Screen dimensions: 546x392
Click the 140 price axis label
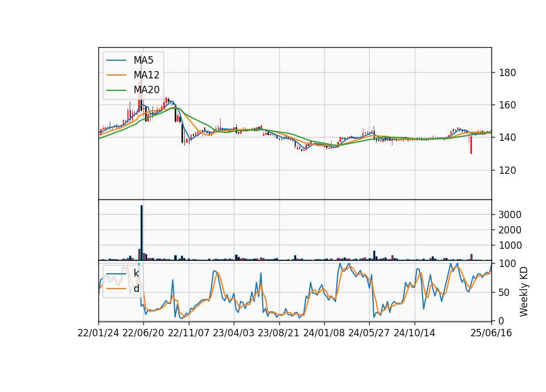tap(507, 137)
